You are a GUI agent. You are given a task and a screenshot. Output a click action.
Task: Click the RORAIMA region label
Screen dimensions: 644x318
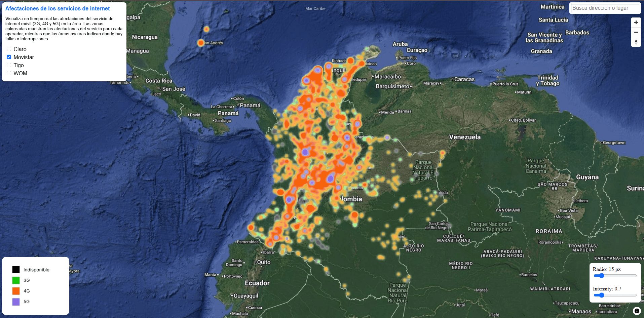pyautogui.click(x=549, y=231)
